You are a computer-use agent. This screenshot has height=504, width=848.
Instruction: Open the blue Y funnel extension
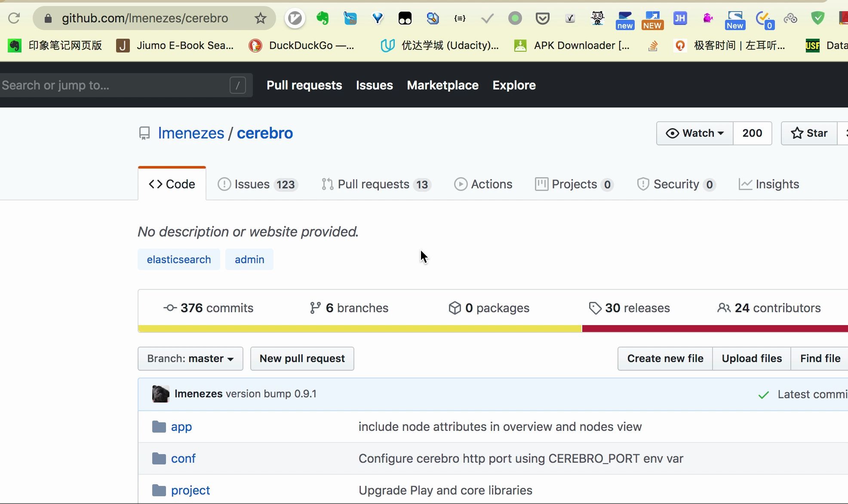(x=378, y=18)
